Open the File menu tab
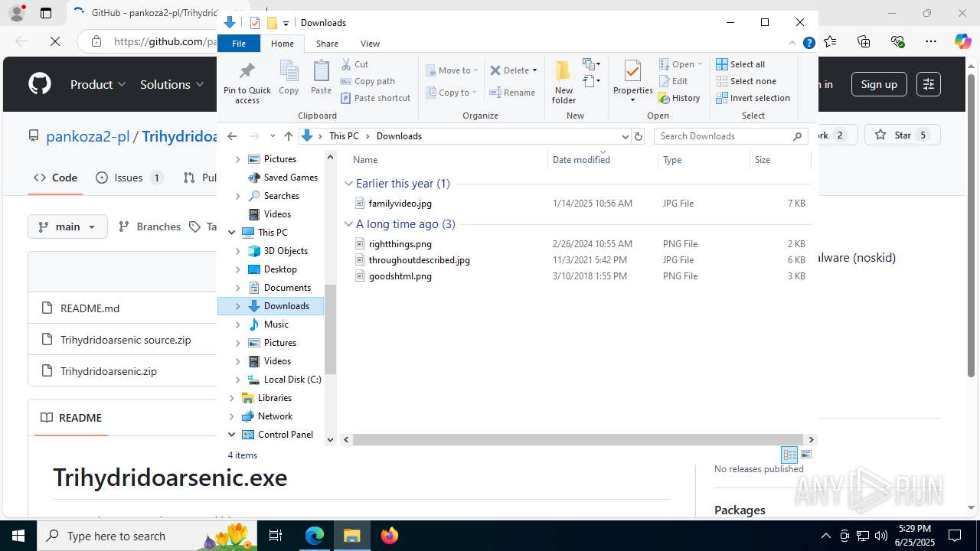 tap(239, 44)
